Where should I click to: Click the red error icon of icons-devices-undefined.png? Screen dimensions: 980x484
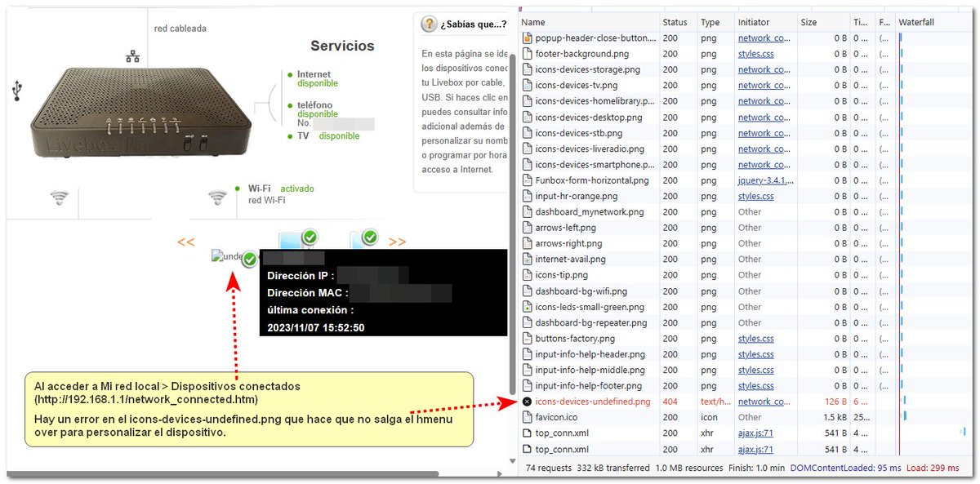527,402
